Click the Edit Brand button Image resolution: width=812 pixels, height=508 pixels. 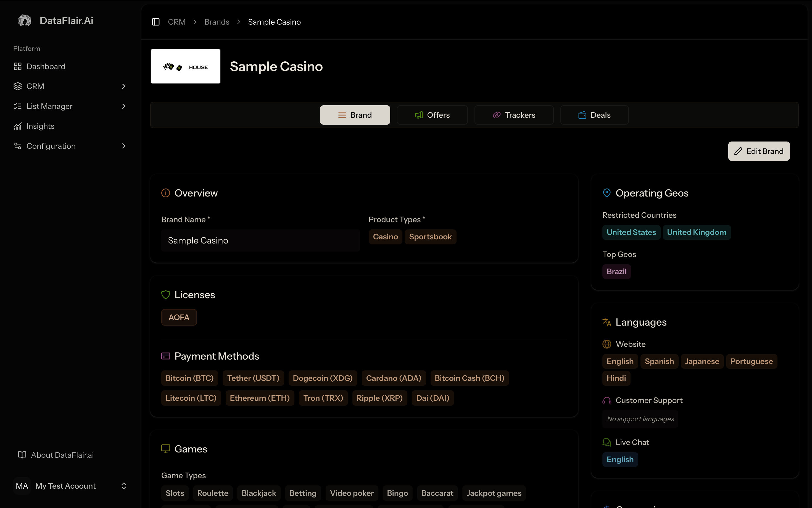point(759,151)
